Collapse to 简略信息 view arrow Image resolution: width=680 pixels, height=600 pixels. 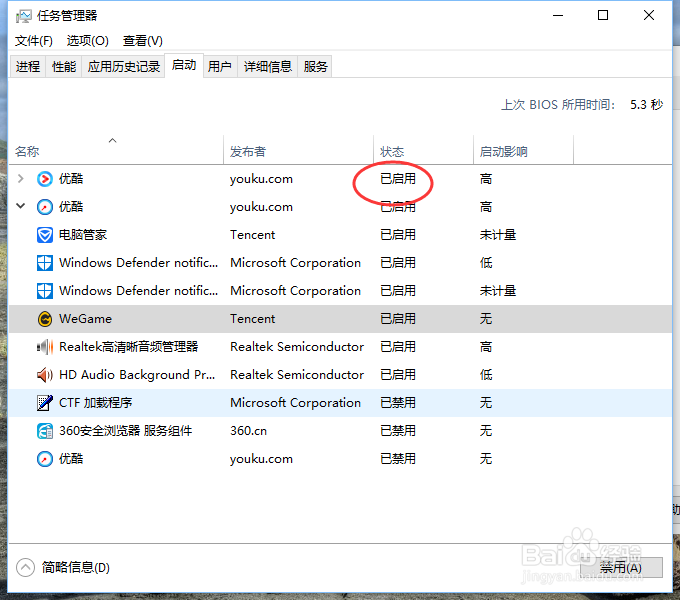click(x=25, y=567)
